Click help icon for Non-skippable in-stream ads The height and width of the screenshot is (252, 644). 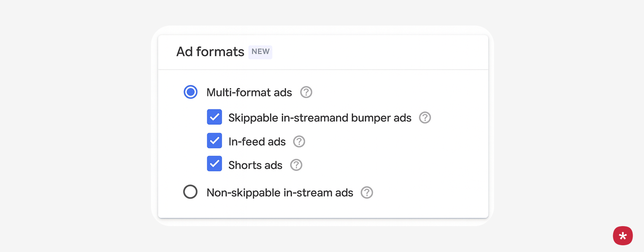tap(367, 193)
